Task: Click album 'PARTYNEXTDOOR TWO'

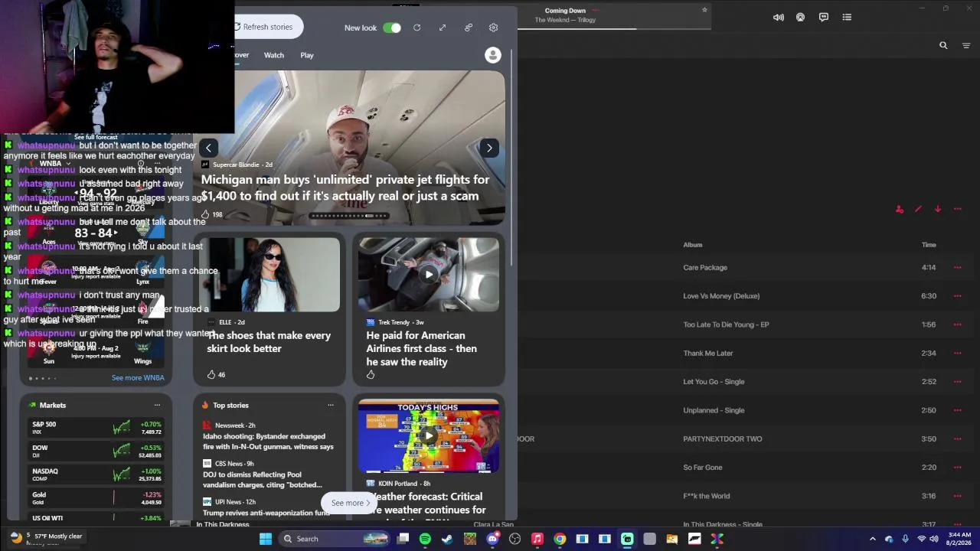Action: 722,439
